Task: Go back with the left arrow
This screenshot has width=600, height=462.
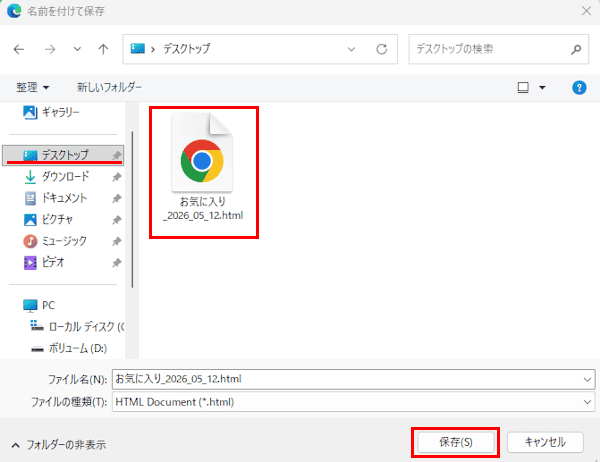Action: [18, 49]
